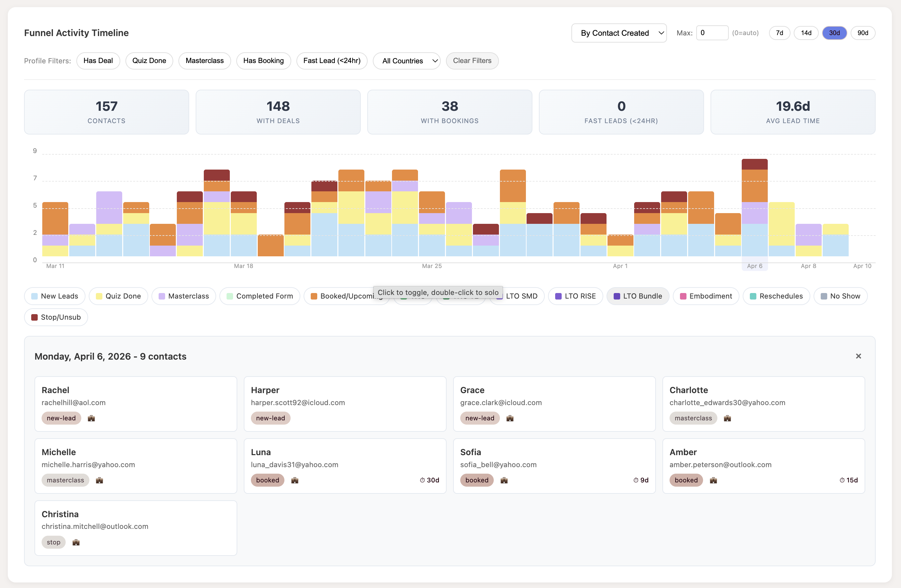Toggle the No Show legend chip

(x=841, y=296)
